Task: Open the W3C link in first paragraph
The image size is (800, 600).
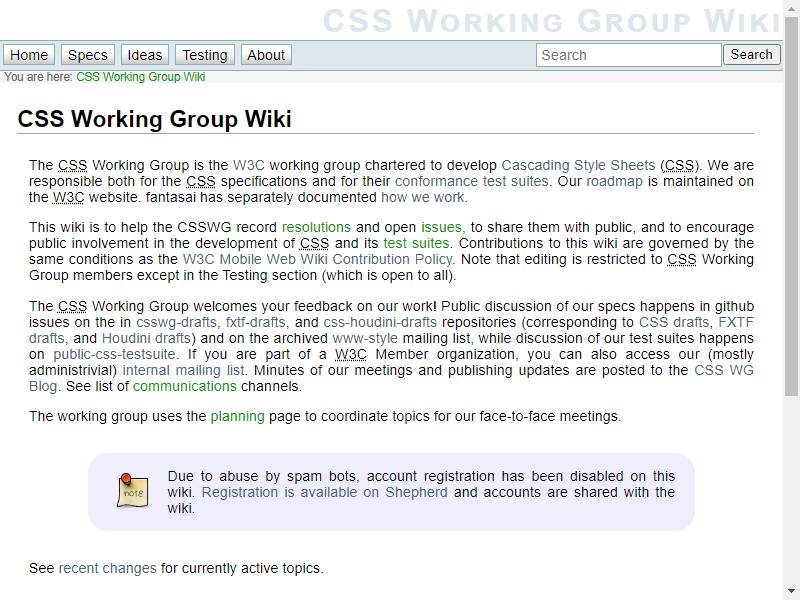Action: pos(249,165)
